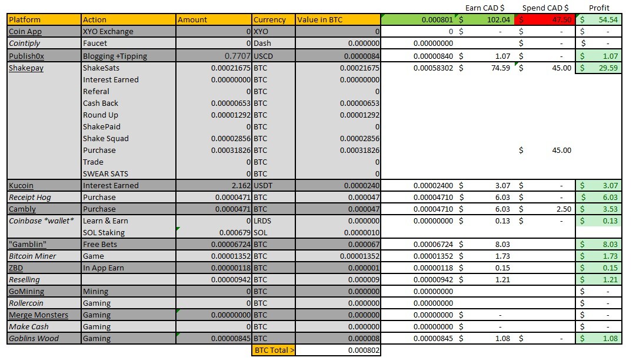Viewport: 636px width, 364px height.
Task: Select the Publish0x earn value 1.07
Action: pos(484,56)
